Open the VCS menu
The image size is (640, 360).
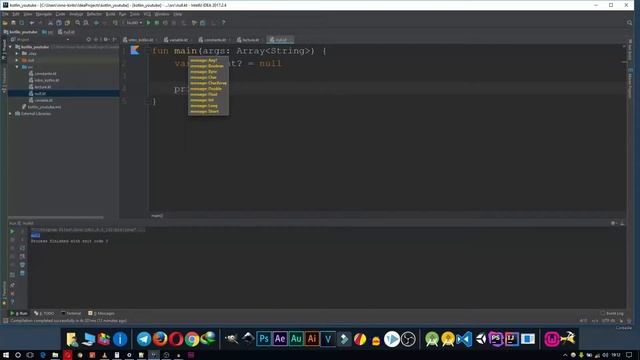coord(147,14)
